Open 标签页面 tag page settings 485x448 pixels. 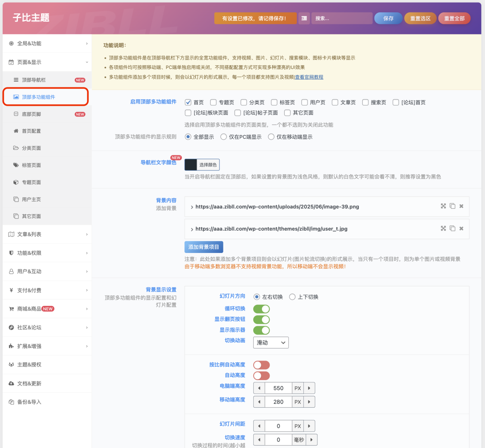pos(31,165)
